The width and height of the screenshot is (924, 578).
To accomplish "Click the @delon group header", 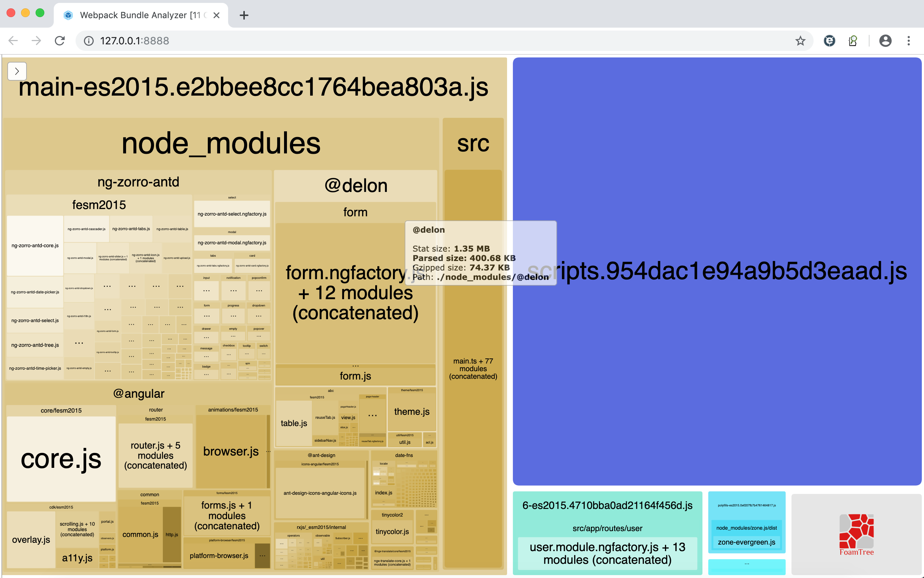I will pyautogui.click(x=356, y=186).
